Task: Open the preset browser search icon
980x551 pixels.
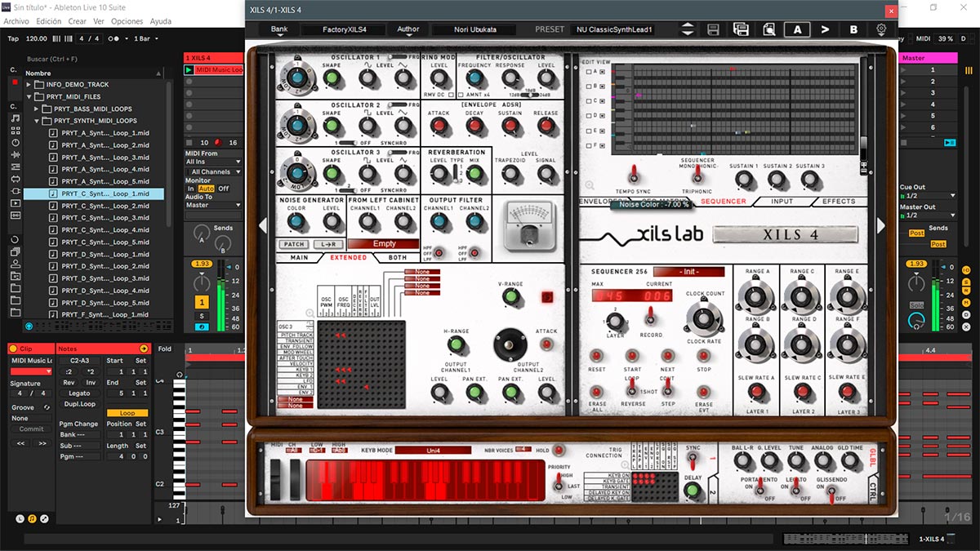Action: tap(768, 29)
